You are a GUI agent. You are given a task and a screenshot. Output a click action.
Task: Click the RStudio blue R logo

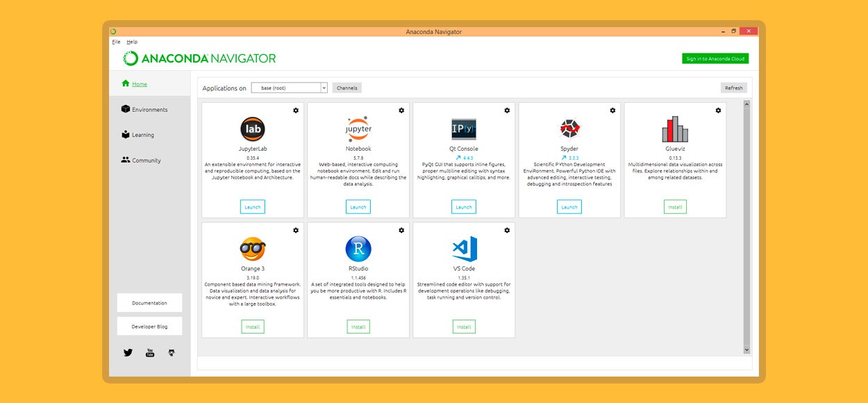[x=358, y=249]
